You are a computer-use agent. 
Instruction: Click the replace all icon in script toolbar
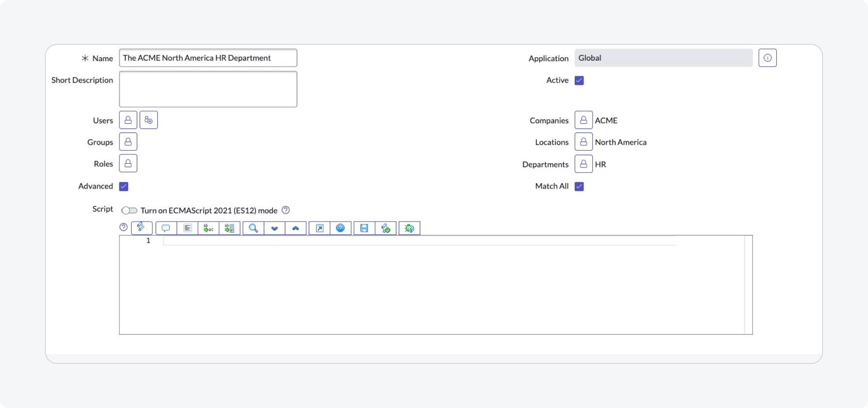click(x=230, y=228)
